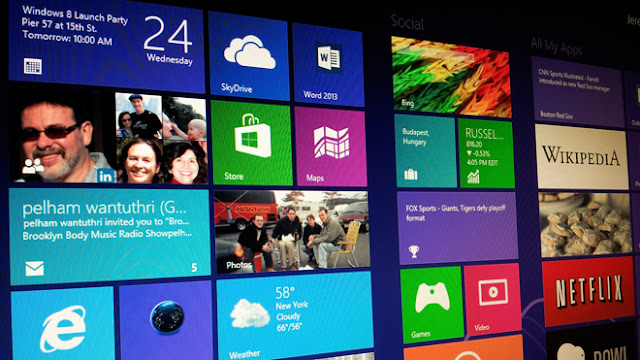Open the pink Video tile
This screenshot has width=640, height=360.
click(x=492, y=300)
